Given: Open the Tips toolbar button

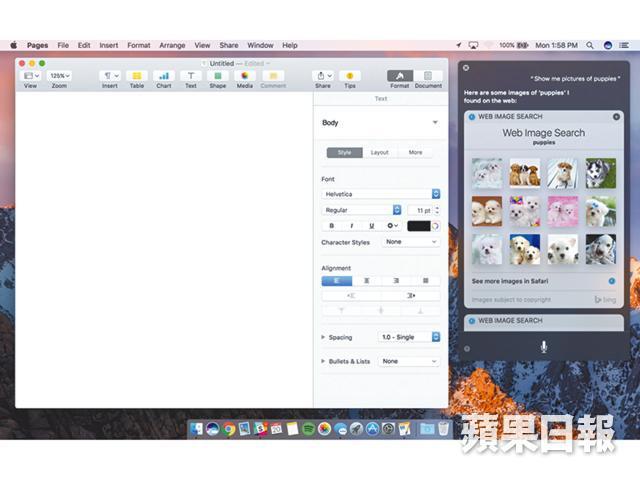Looking at the screenshot, I should click(350, 76).
